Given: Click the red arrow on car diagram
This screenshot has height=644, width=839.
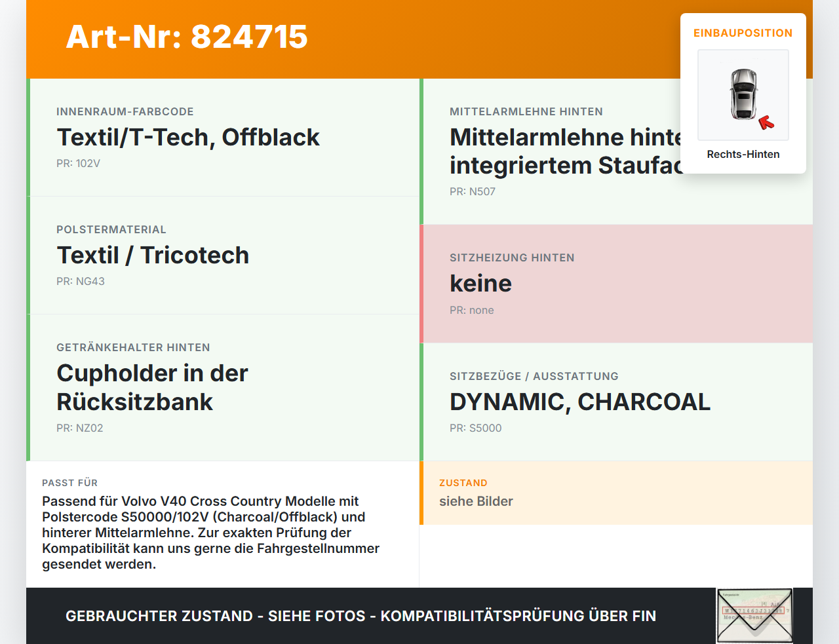Looking at the screenshot, I should point(766,123).
